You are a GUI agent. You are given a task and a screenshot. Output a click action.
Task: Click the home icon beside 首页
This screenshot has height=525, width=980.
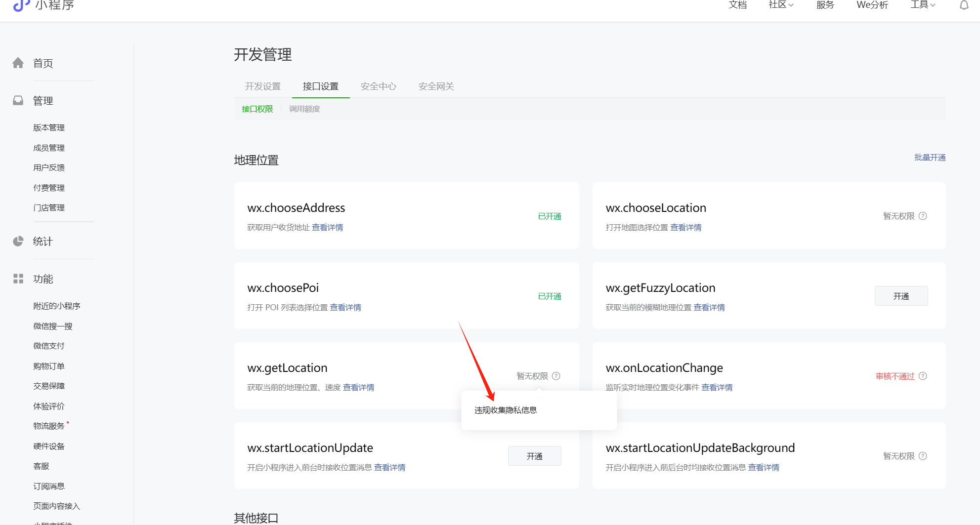point(18,63)
